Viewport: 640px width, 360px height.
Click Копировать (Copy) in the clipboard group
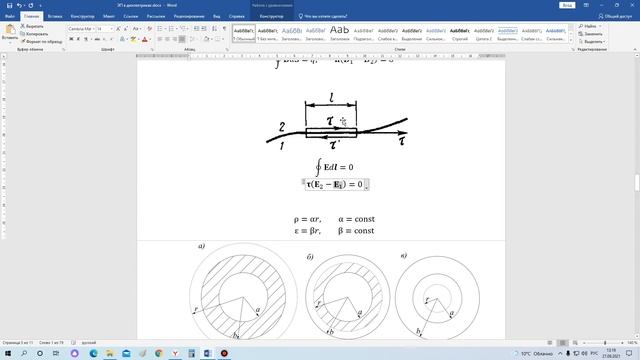(34, 34)
